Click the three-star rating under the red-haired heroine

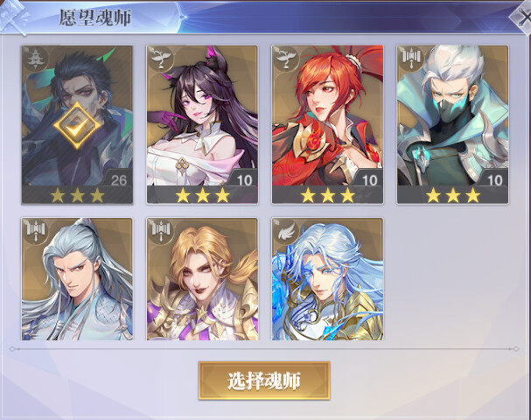click(x=327, y=195)
